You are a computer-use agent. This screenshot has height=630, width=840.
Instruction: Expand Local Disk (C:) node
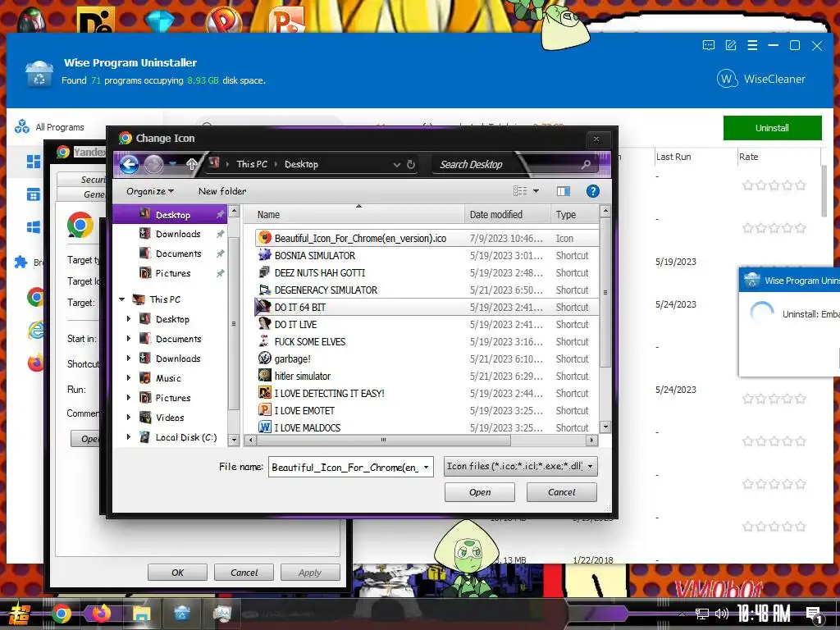[129, 437]
